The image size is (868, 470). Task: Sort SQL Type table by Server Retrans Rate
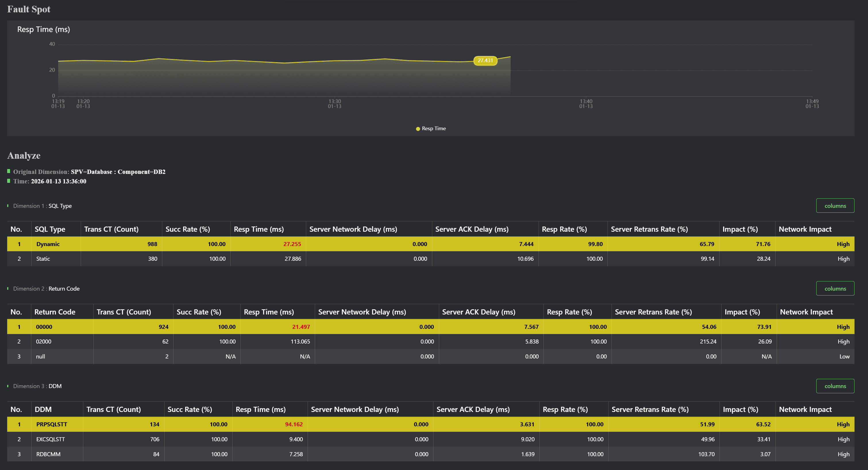(649, 229)
